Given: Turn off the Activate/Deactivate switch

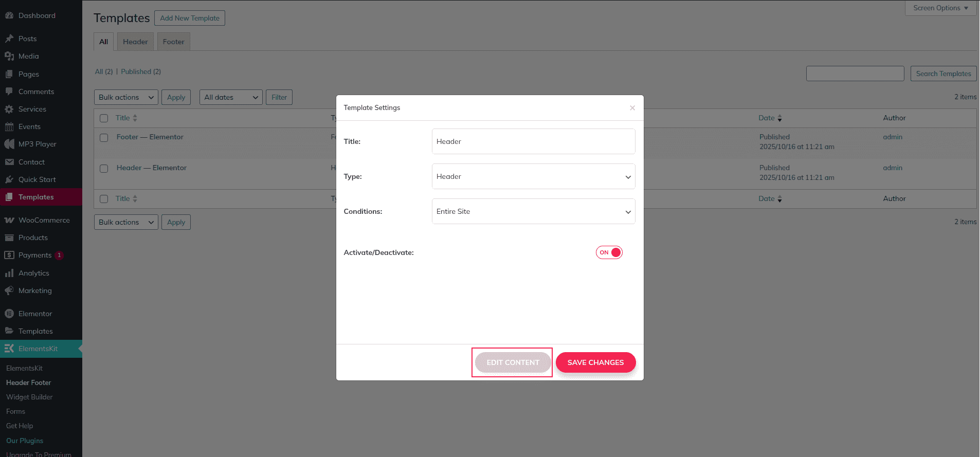Looking at the screenshot, I should [609, 252].
